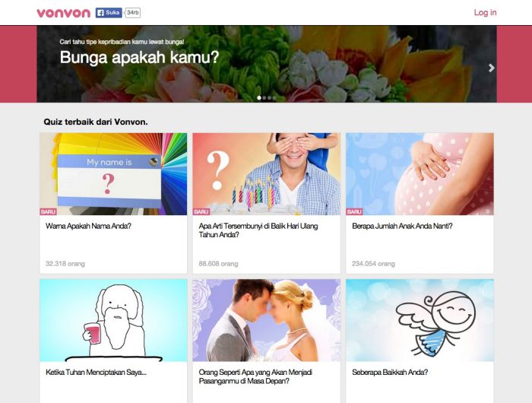Open the birthday cake quiz thumbnail
The image size is (532, 403).
(266, 174)
